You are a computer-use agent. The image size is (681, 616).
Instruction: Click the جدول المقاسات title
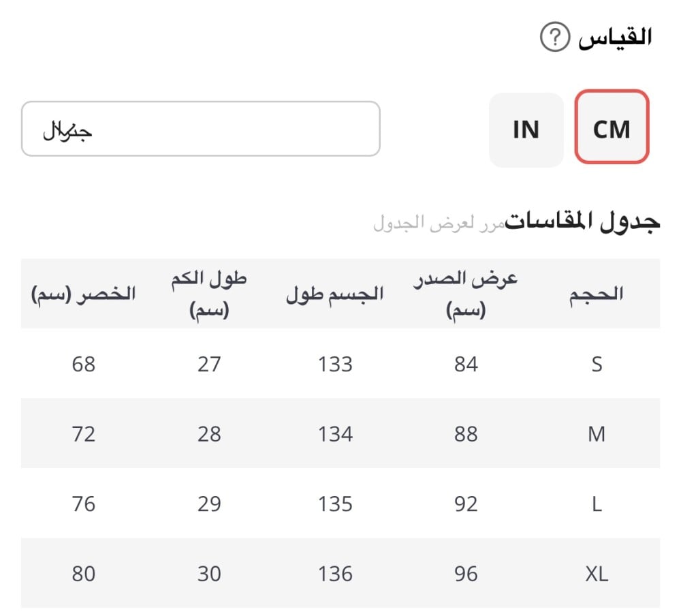tap(582, 221)
